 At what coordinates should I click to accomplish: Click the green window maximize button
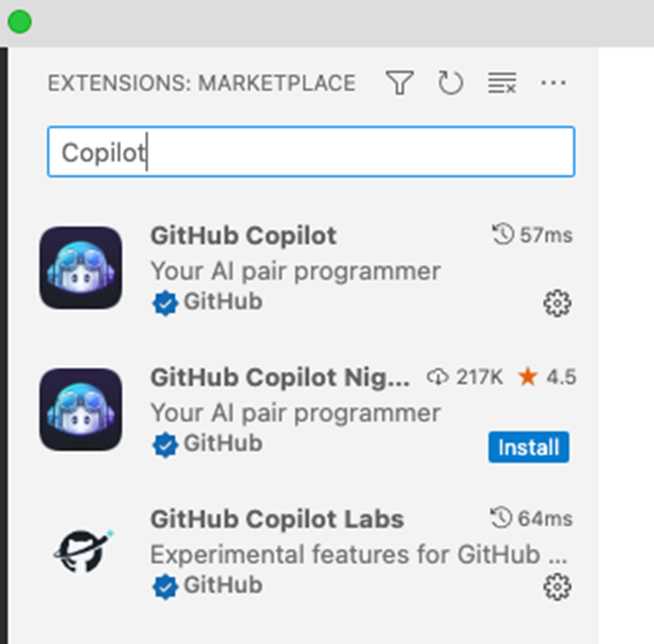tap(20, 21)
